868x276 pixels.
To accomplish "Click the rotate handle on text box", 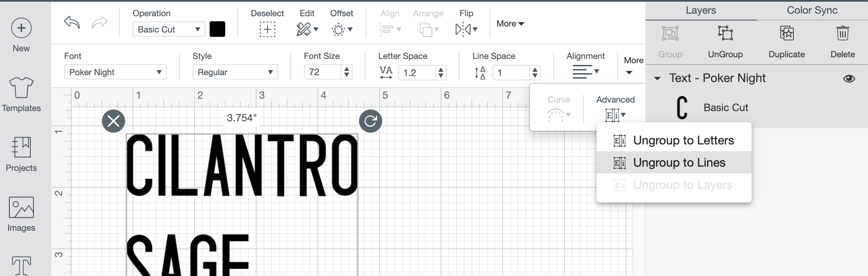I will point(370,121).
